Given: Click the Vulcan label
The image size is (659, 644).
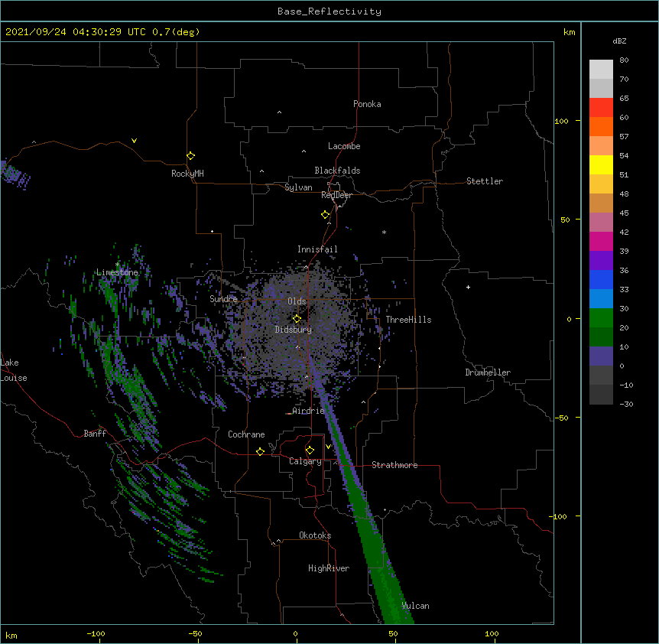Looking at the screenshot, I should point(416,606).
